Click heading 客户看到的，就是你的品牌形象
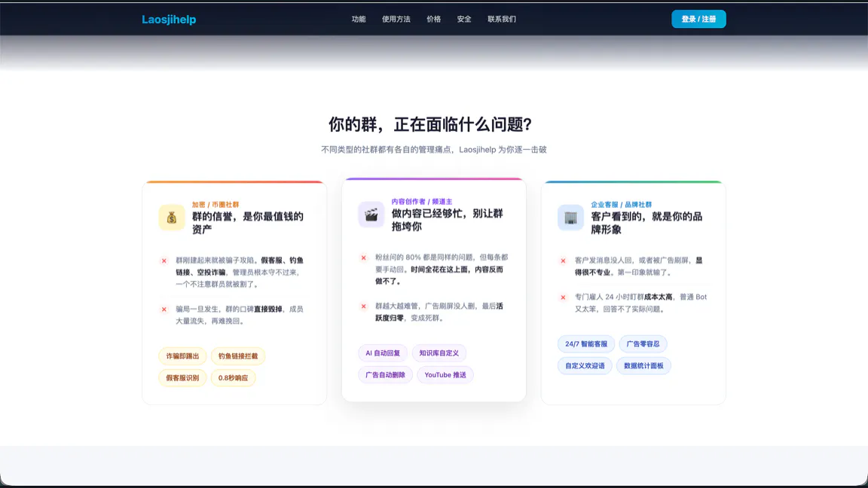Viewport: 868px width, 488px height. [646, 223]
